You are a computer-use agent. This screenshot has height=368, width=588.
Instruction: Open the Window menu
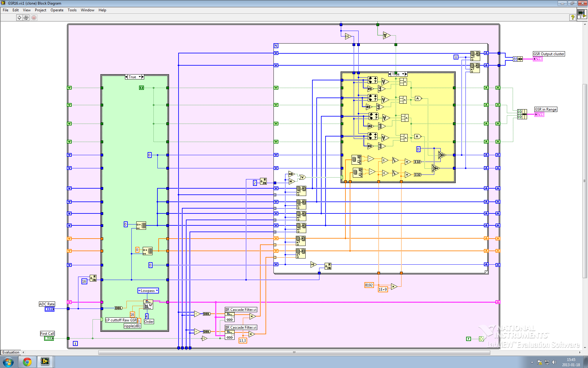(x=87, y=10)
